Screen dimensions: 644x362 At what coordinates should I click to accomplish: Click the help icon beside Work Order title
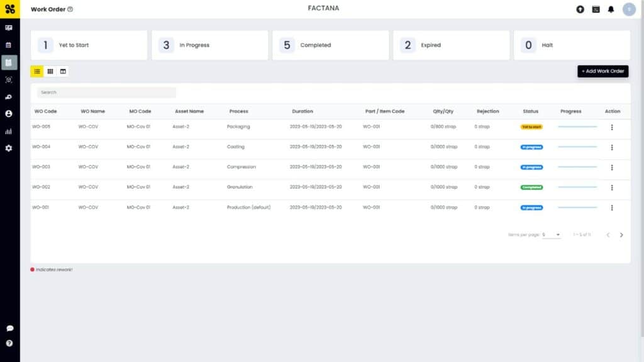(x=70, y=9)
